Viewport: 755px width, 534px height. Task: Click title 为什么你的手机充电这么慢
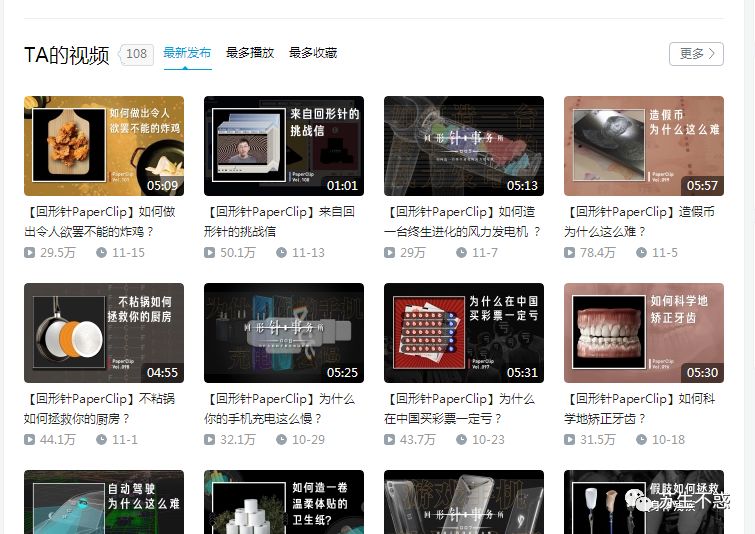tap(280, 409)
